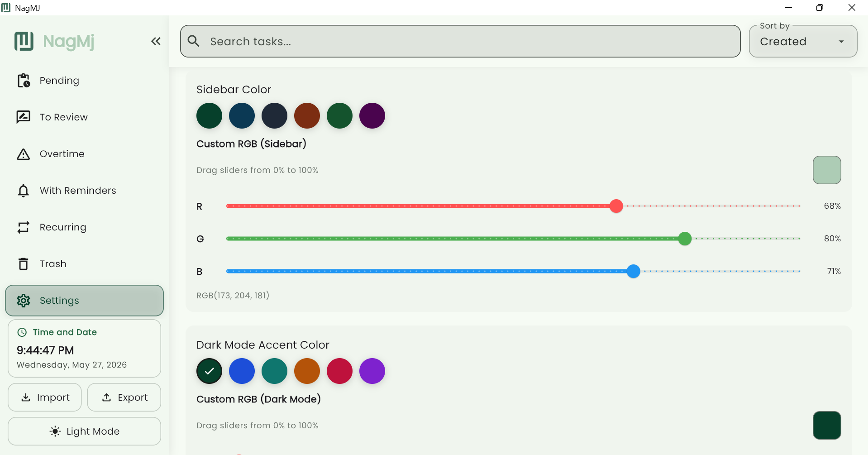Screen dimensions: 868x455
Task: Click the Custom RGB (Sidebar) heading
Action: [x=252, y=144]
